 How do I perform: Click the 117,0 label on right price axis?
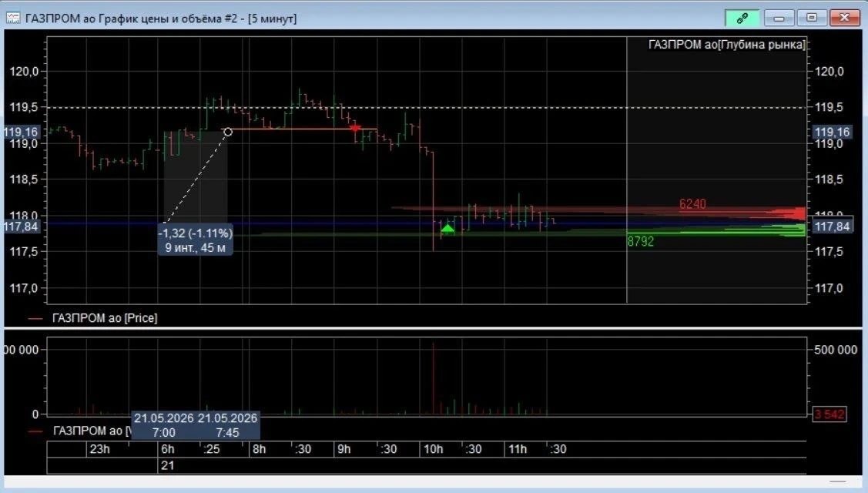(829, 288)
